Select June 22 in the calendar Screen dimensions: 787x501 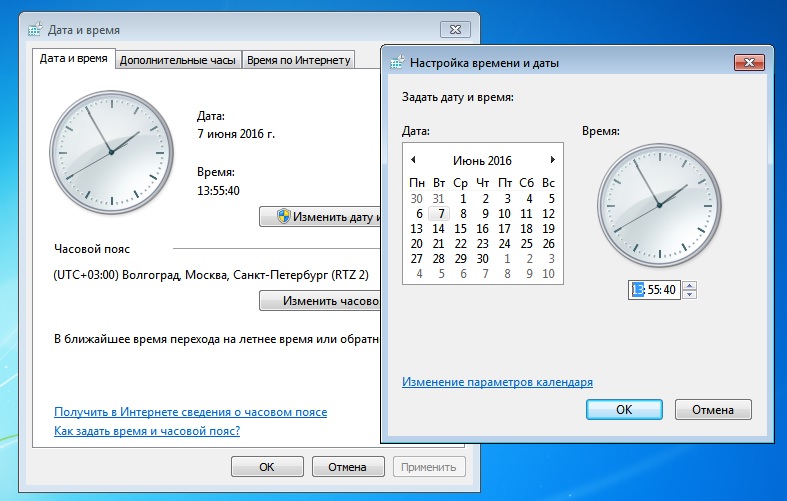[460, 244]
